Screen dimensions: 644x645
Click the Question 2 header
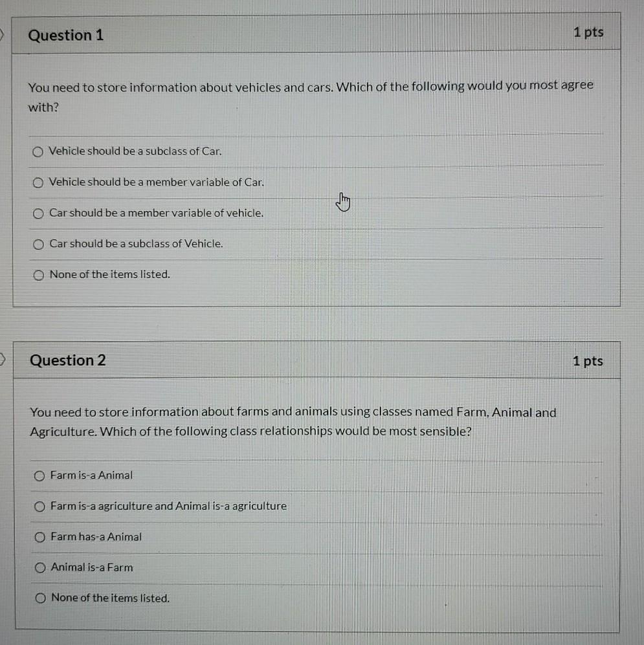click(67, 360)
